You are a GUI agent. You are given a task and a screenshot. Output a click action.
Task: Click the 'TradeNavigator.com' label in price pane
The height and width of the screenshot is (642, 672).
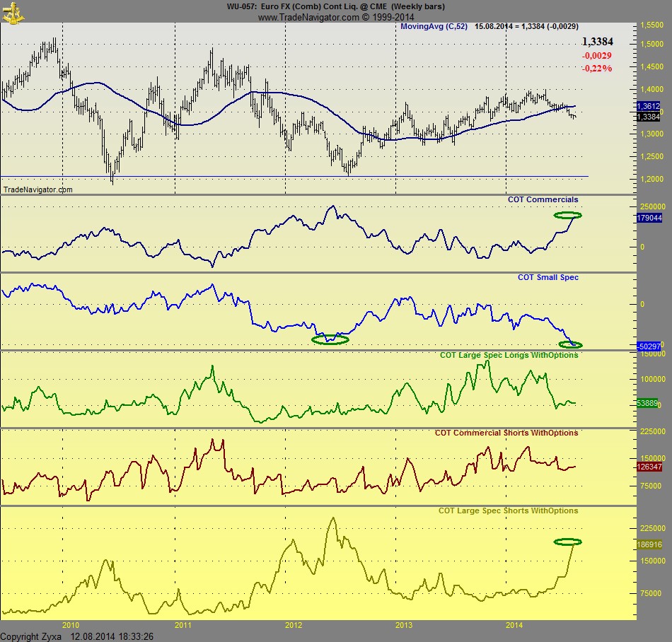tap(37, 189)
